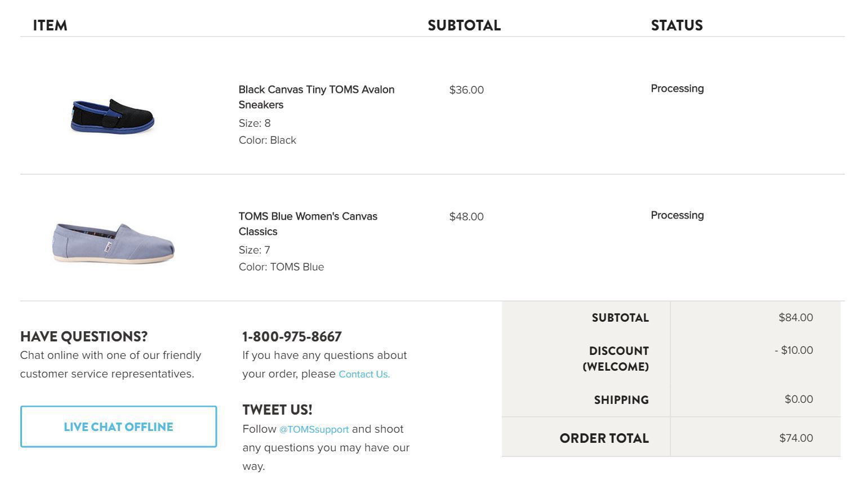Click the Item column header
The height and width of the screenshot is (480, 868).
click(50, 25)
